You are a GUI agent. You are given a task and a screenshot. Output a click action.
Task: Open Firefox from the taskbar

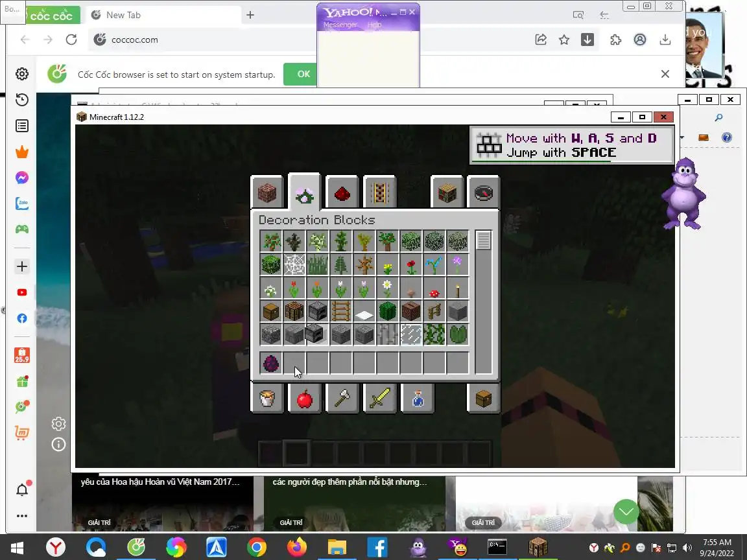(297, 547)
